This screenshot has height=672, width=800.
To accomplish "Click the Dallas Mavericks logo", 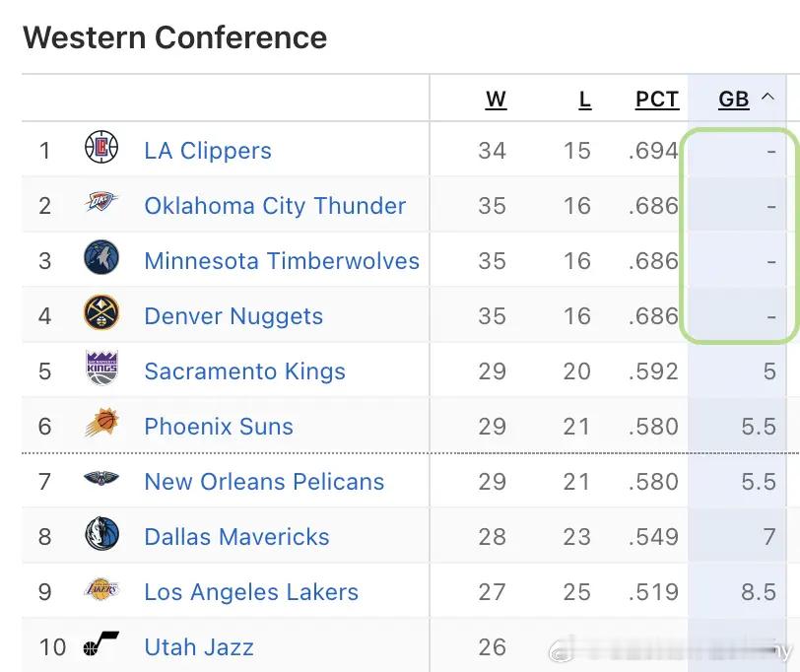I will pyautogui.click(x=101, y=535).
